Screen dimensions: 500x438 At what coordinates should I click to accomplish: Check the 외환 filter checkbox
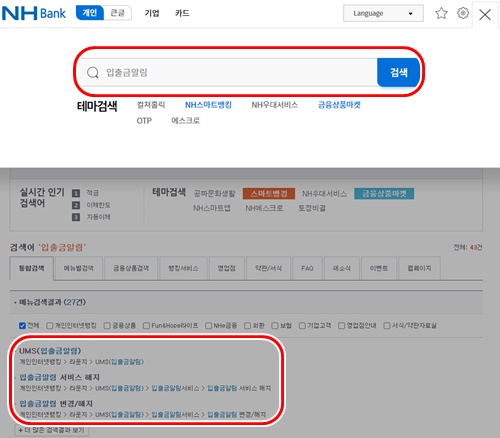pyautogui.click(x=247, y=326)
